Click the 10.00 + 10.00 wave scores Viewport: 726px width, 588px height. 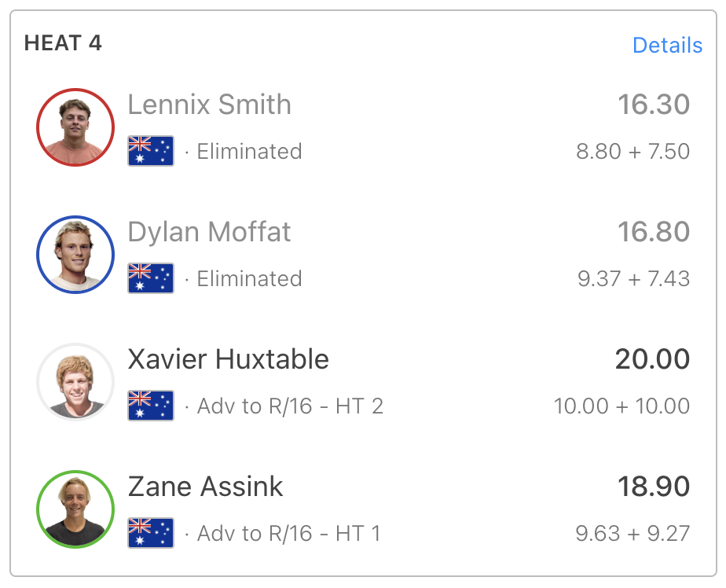click(621, 406)
